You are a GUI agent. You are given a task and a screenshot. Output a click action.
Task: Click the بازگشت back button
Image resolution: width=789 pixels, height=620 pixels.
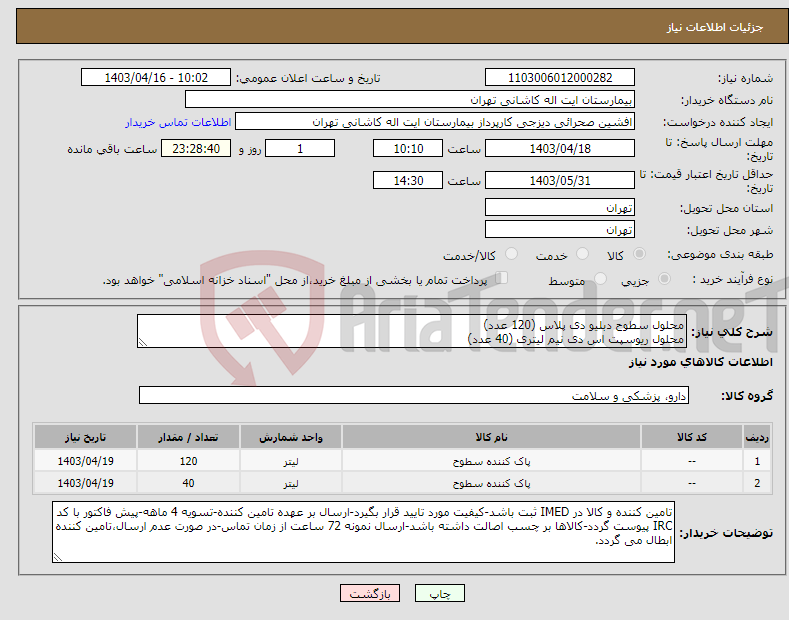pyautogui.click(x=370, y=594)
